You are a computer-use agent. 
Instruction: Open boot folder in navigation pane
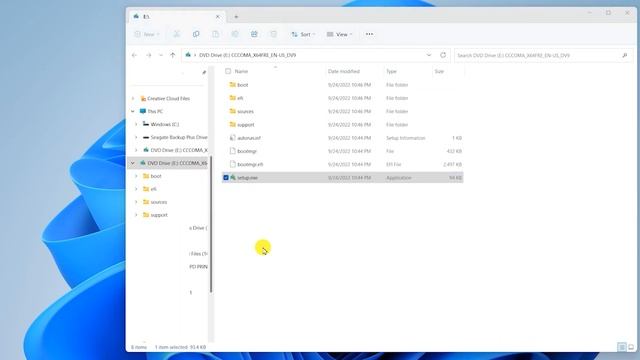156,176
